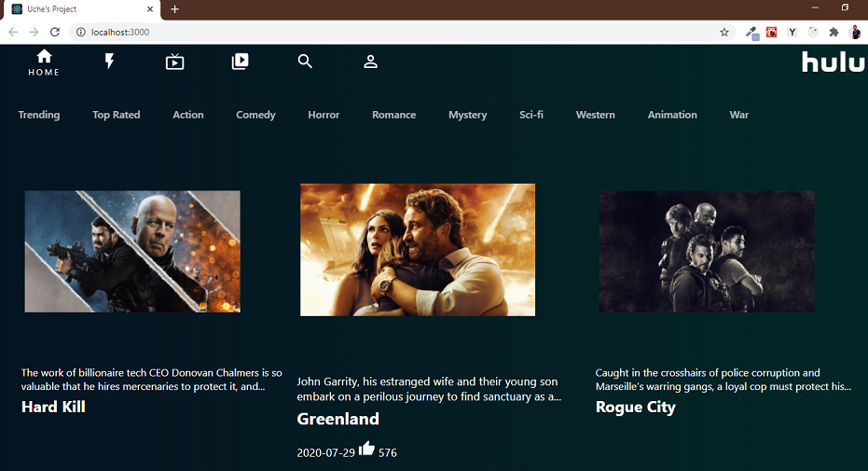Bookmark this page with star icon
868x471 pixels.
pos(724,32)
